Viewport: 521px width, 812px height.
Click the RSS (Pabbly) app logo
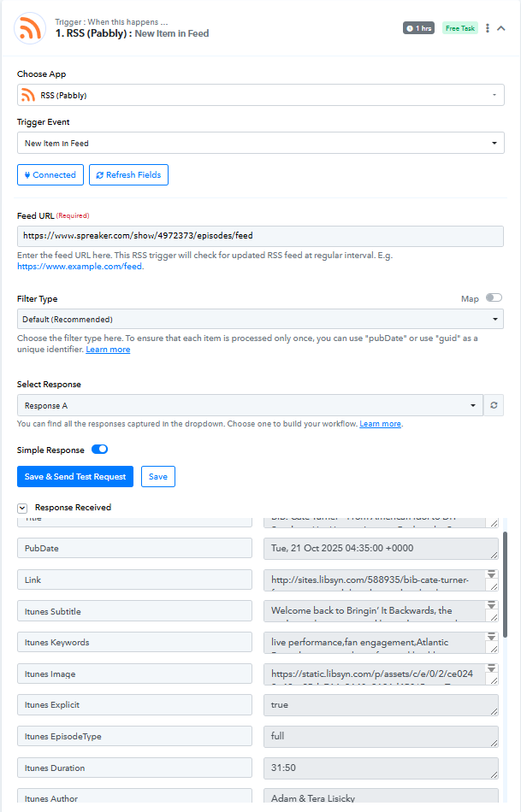pos(31,28)
